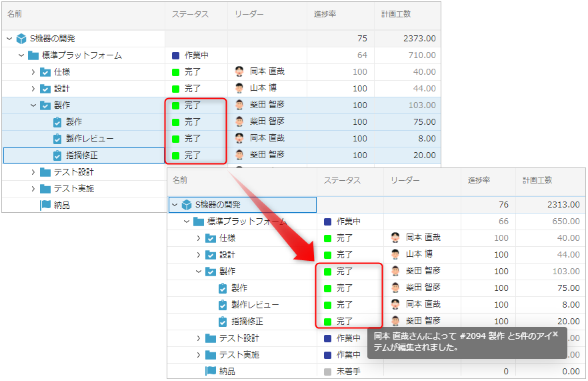Click 納品 flag icon in the 未着手 row
The width and height of the screenshot is (588, 381).
(211, 371)
